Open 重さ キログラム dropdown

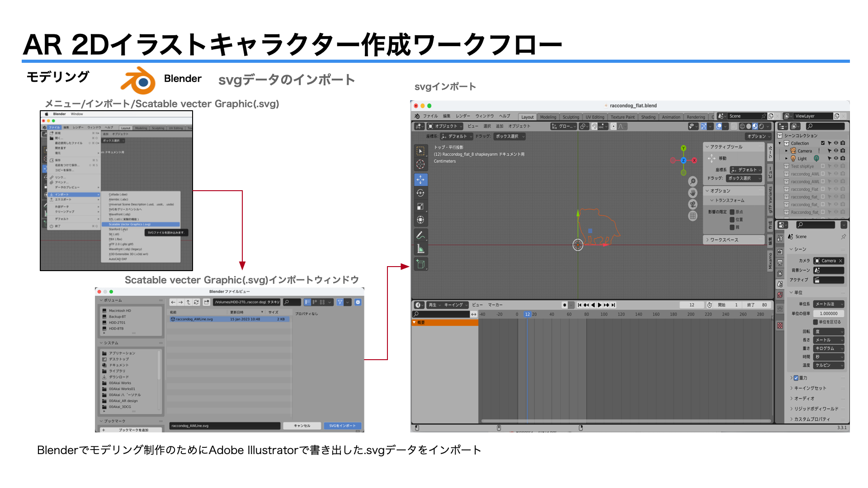click(829, 348)
